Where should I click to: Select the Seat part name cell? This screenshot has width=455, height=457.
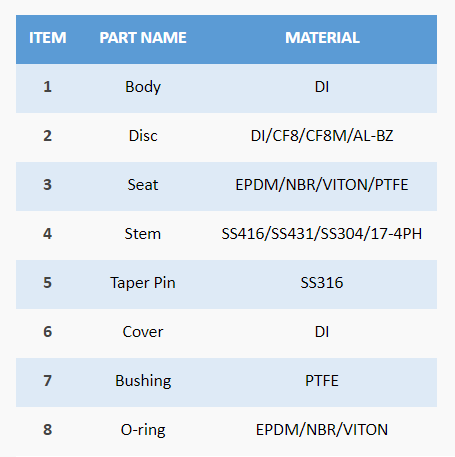(143, 185)
